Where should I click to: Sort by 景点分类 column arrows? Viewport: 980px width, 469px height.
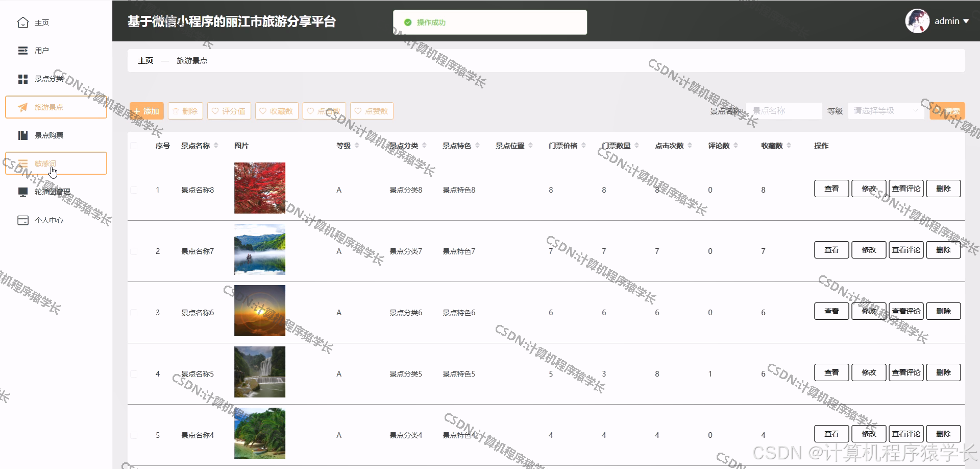click(424, 146)
